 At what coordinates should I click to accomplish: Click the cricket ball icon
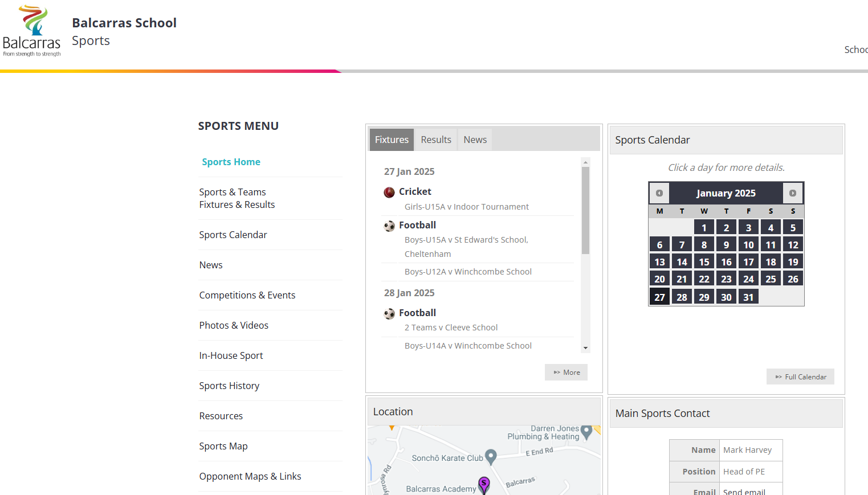[x=389, y=193]
